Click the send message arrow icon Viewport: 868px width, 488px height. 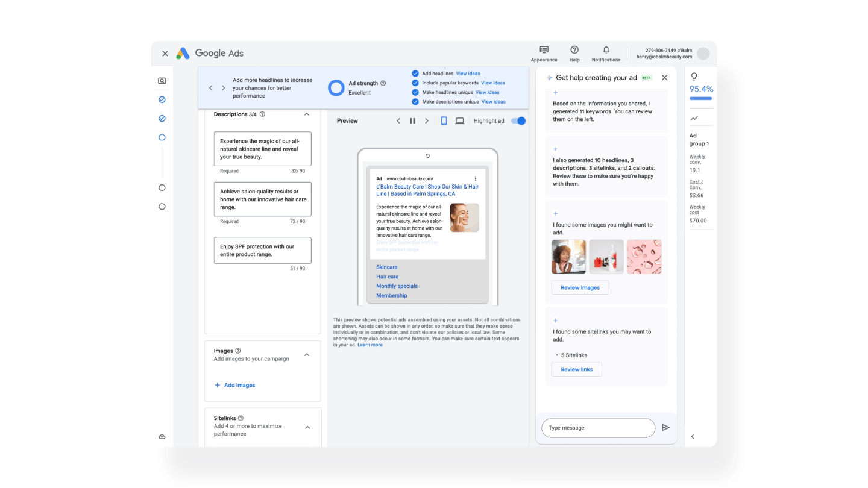[x=665, y=428]
